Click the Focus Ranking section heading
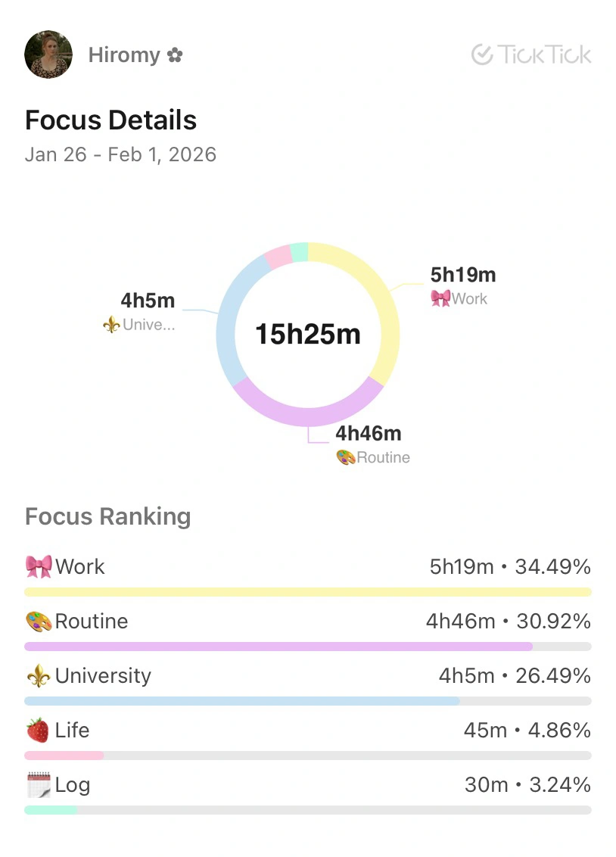Viewport: 616px width, 857px height. pos(107,516)
